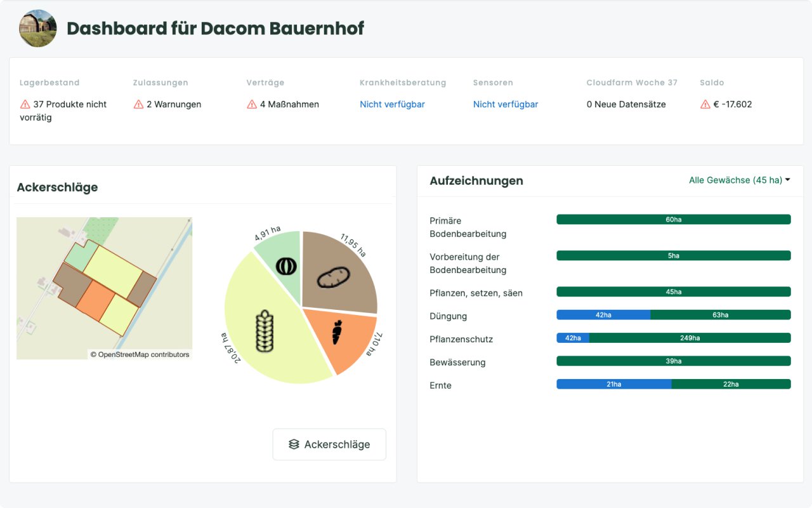This screenshot has height=508, width=812.
Task: Click the light green field on map
Action: (x=81, y=255)
